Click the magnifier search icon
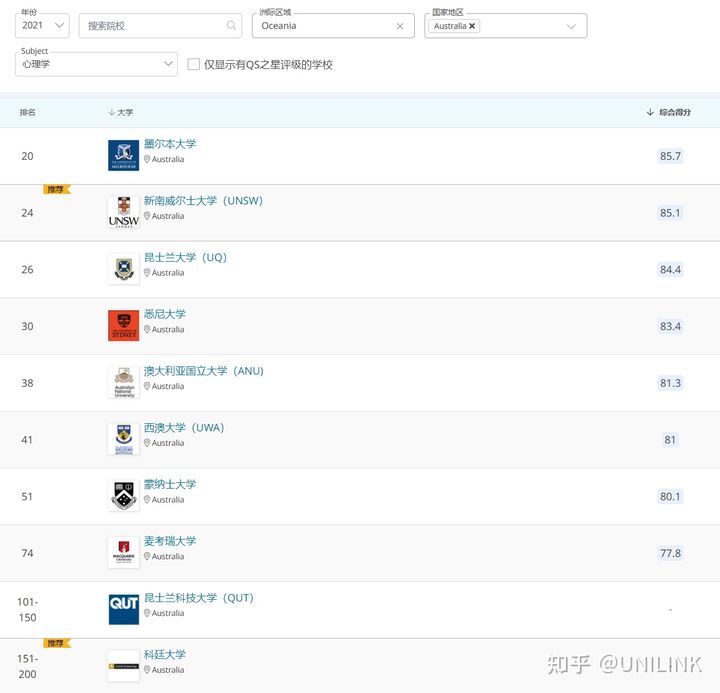 231,26
